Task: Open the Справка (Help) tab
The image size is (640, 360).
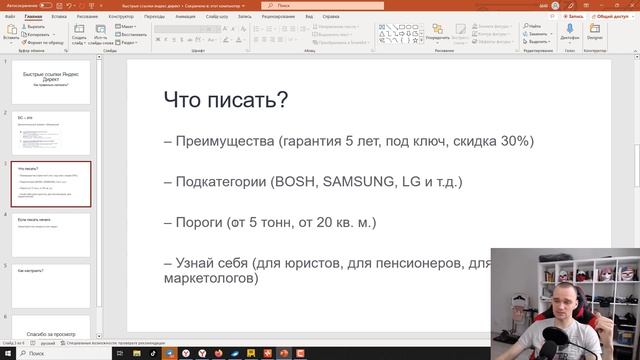Action: pyautogui.click(x=331, y=17)
